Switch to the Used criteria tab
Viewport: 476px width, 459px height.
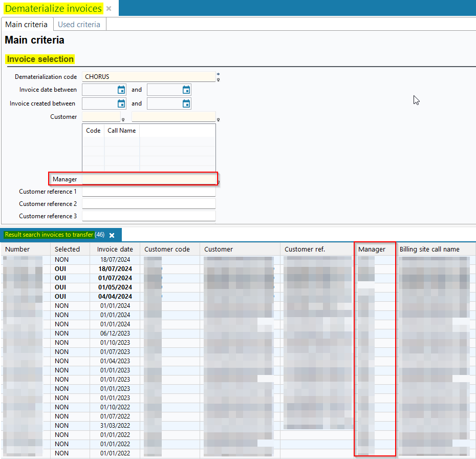[79, 24]
